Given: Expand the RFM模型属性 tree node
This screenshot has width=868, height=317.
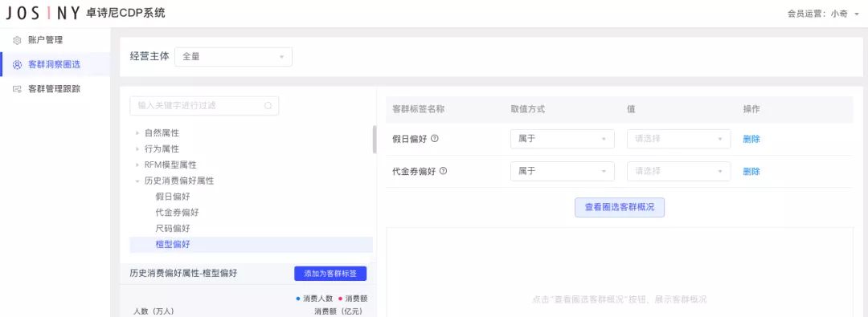Looking at the screenshot, I should coord(137,165).
